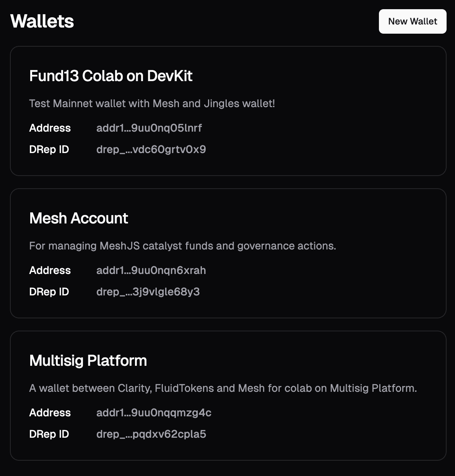
Task: Click the Address label in Fund13 card
Action: [50, 128]
